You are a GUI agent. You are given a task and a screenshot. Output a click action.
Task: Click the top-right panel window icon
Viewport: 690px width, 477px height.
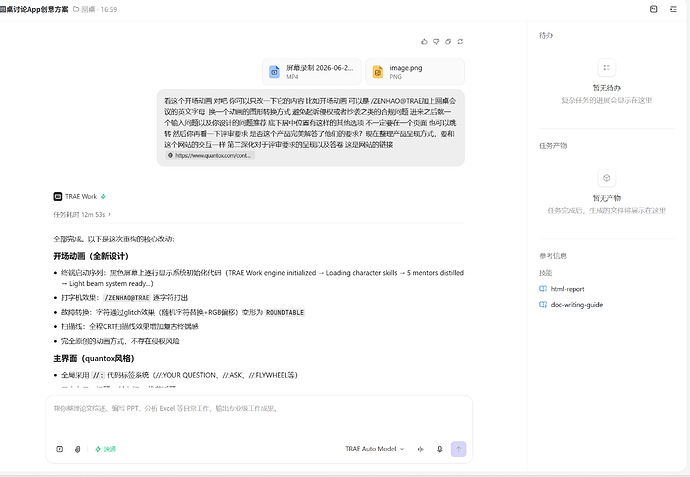click(x=653, y=9)
